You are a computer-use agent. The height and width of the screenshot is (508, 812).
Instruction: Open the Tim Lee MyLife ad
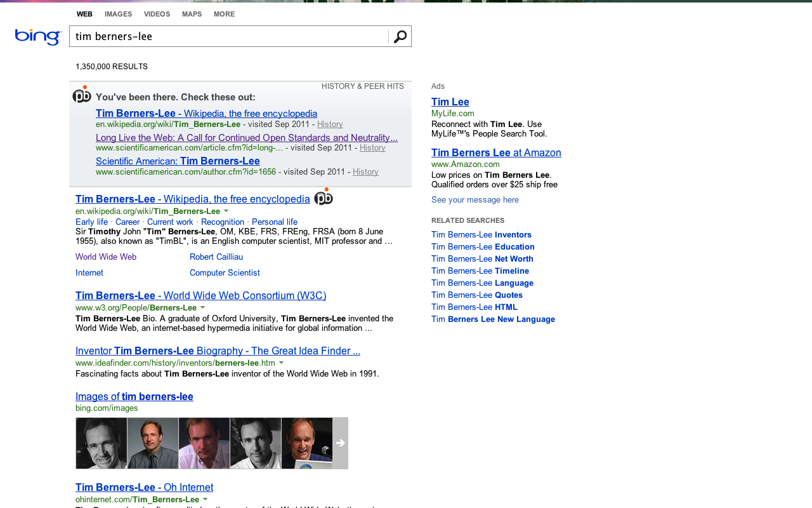[x=450, y=102]
